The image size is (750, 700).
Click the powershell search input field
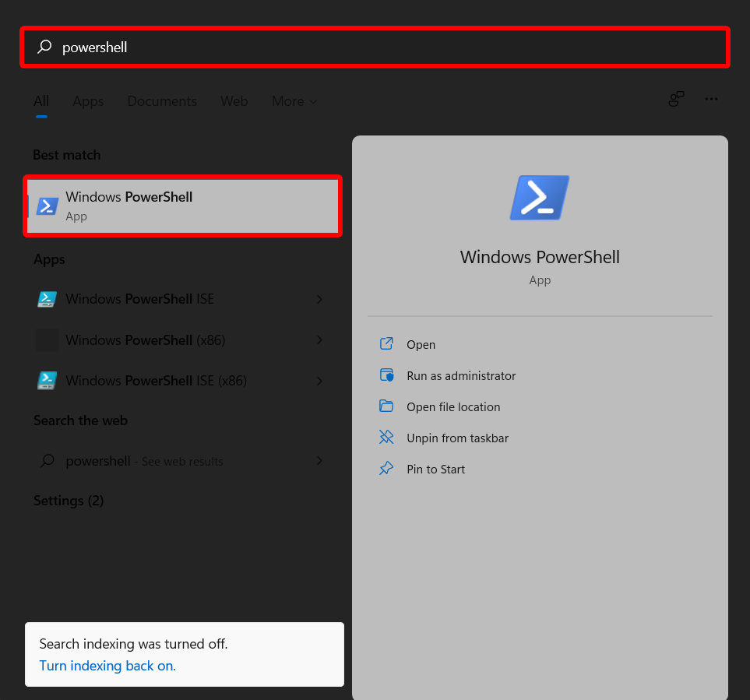pyautogui.click(x=375, y=47)
